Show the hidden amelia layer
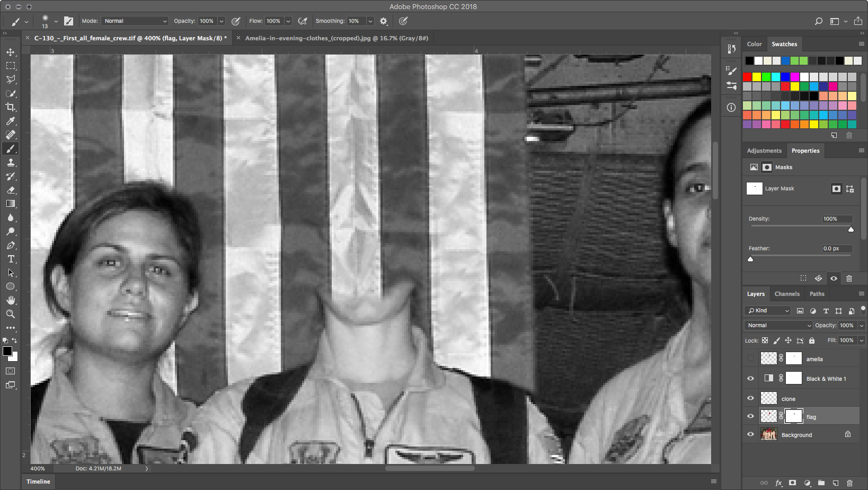This screenshot has width=868, height=490. tap(750, 358)
